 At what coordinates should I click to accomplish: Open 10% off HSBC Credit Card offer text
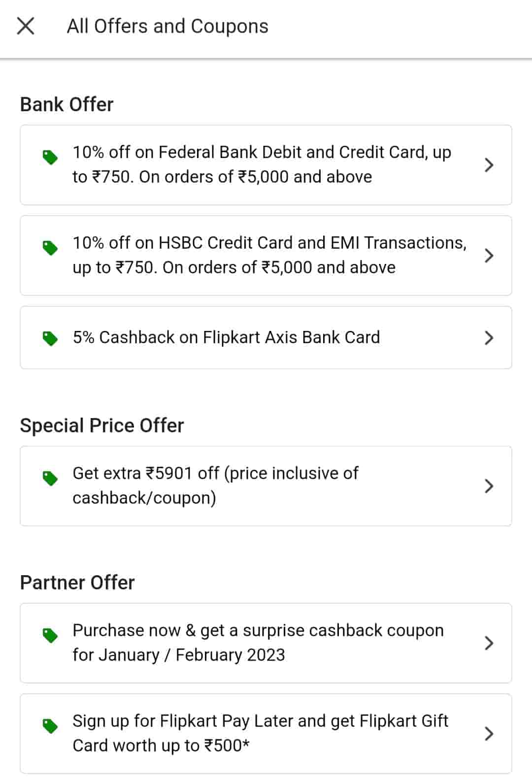(269, 255)
